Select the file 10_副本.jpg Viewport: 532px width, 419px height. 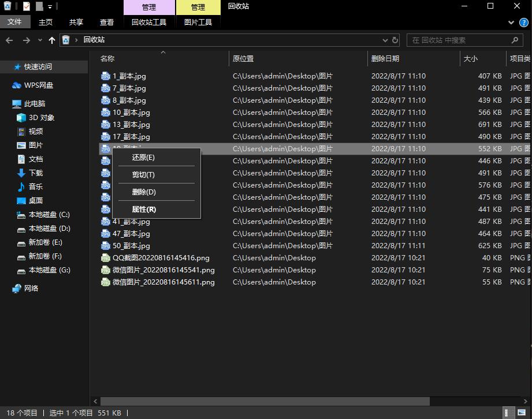click(131, 112)
